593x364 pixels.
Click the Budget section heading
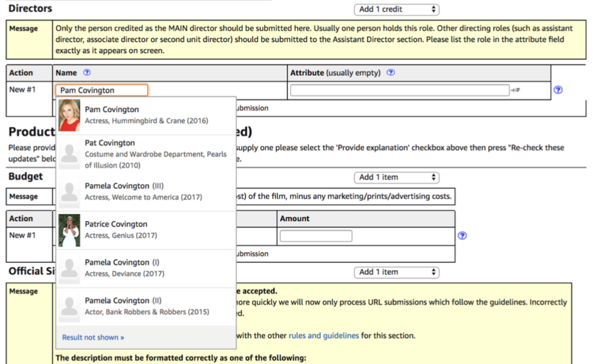(x=25, y=176)
